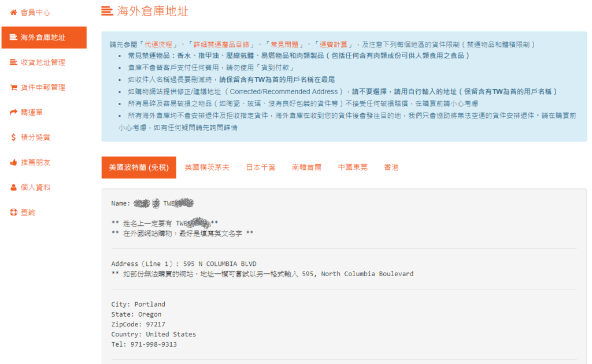Click the shopping cart icon beside 貨件申報管理
Screen dimensions: 592x364
(x=13, y=87)
